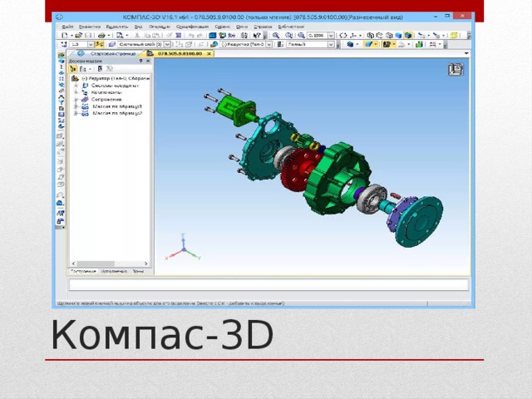Image resolution: width=532 pixels, height=399 pixels.
Task: Redo the action arrow
Action: (x=199, y=35)
